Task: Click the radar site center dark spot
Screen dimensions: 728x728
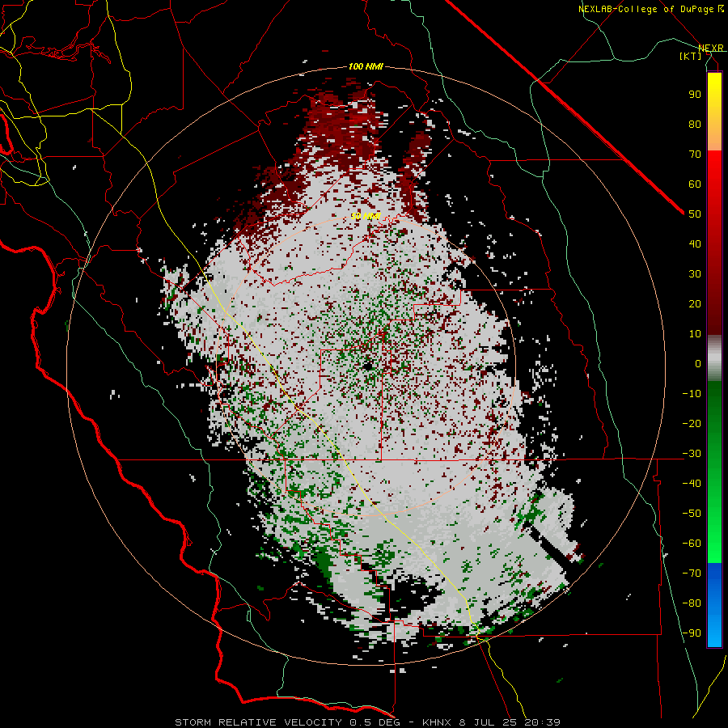Action: pos(368,366)
